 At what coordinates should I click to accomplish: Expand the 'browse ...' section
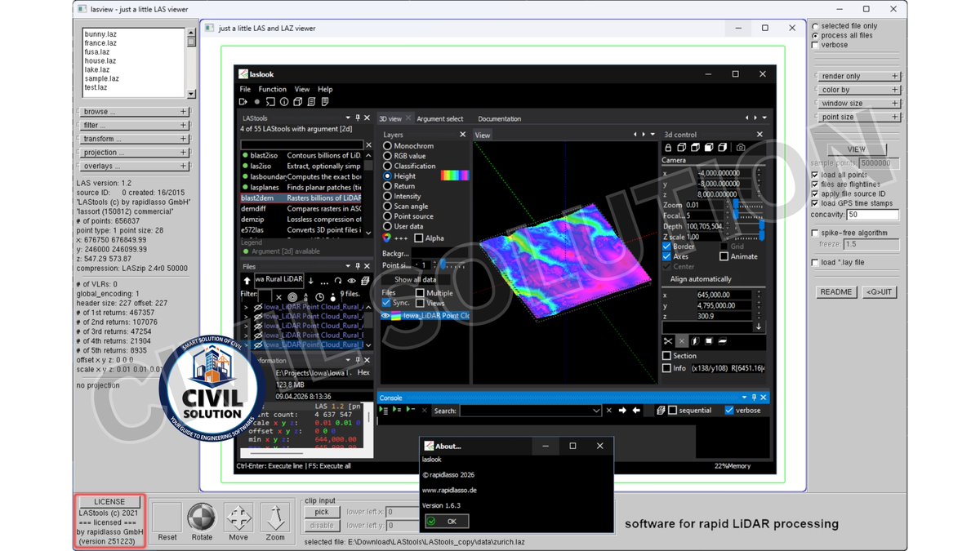[135, 112]
